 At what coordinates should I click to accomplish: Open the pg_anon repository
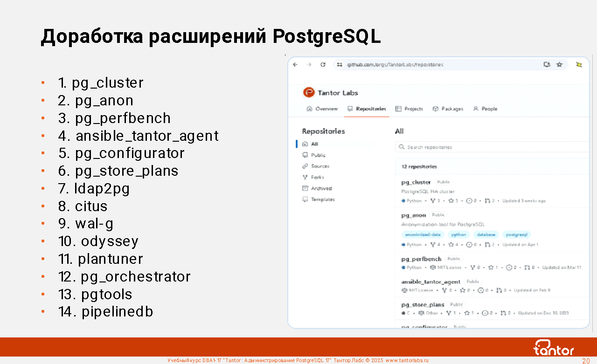pos(414,215)
